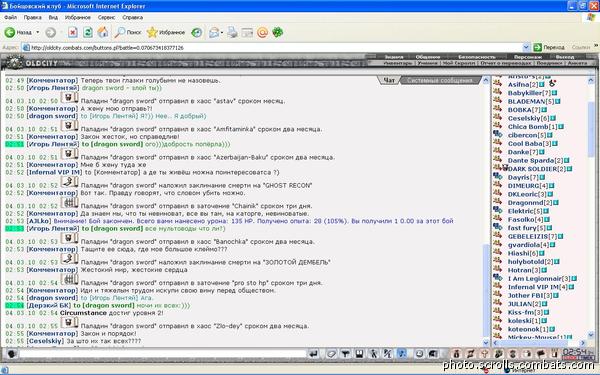Open the Общение navigation item
The height and width of the screenshot is (375, 600).
coord(427,57)
